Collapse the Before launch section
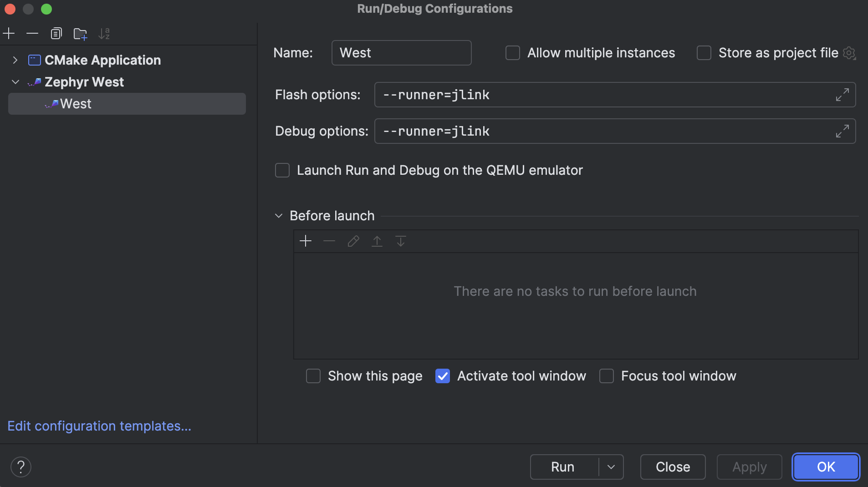The image size is (868, 487). 279,216
